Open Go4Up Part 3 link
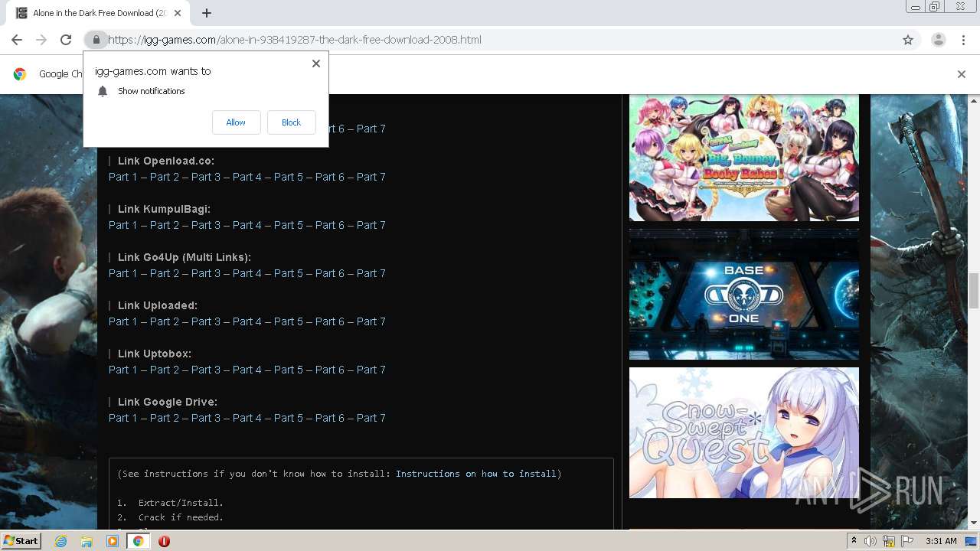The height and width of the screenshot is (551, 980). (206, 273)
